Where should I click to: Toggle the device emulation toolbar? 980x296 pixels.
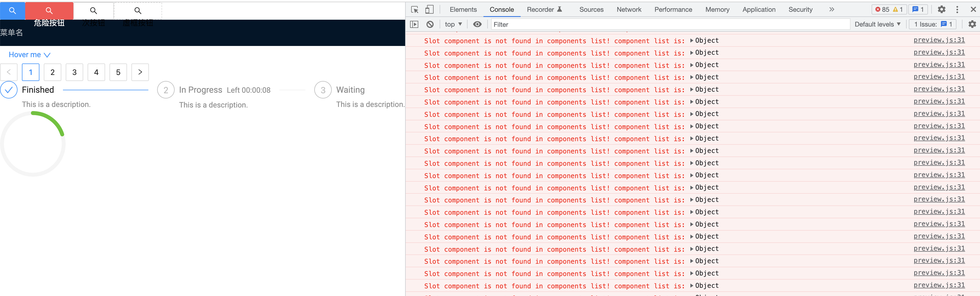pos(430,9)
